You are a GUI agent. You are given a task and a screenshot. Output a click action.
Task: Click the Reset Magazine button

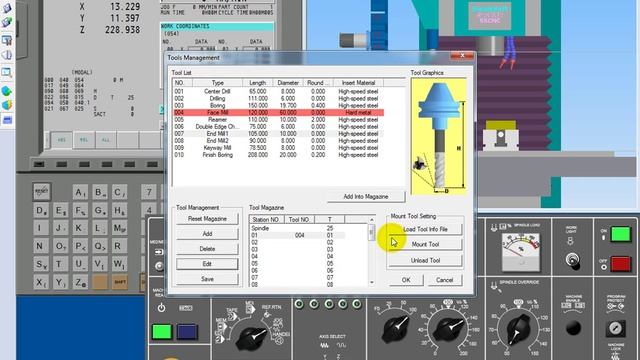207,219
